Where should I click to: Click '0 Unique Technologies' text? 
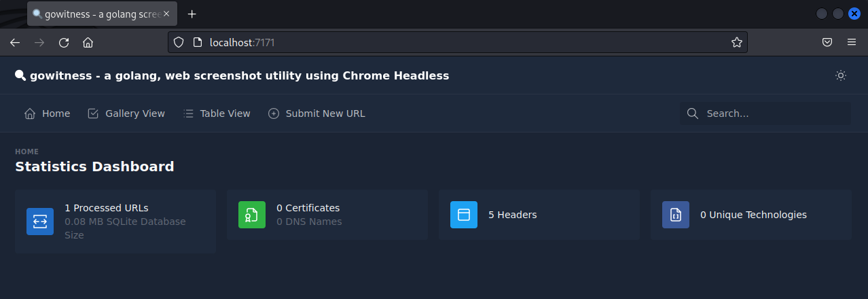[x=754, y=215]
